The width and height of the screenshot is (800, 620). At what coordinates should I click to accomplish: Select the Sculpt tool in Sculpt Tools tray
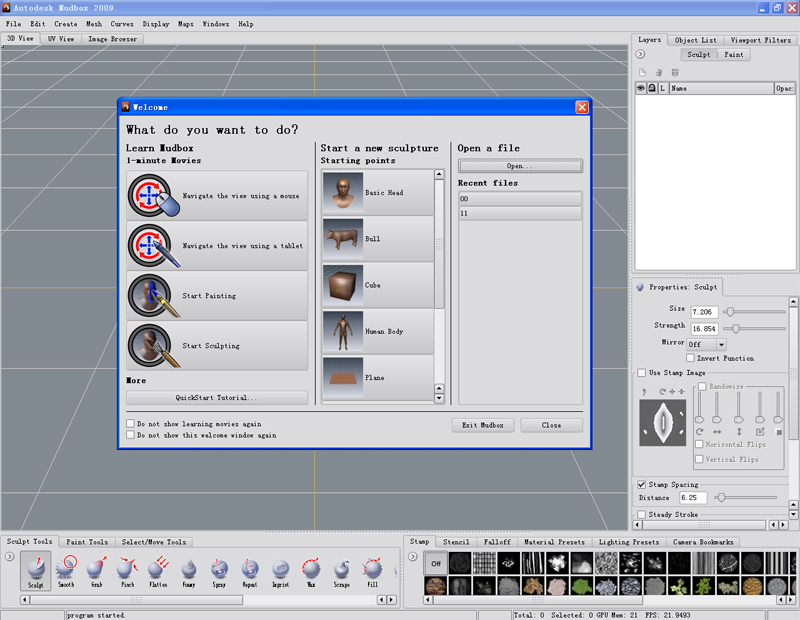36,571
